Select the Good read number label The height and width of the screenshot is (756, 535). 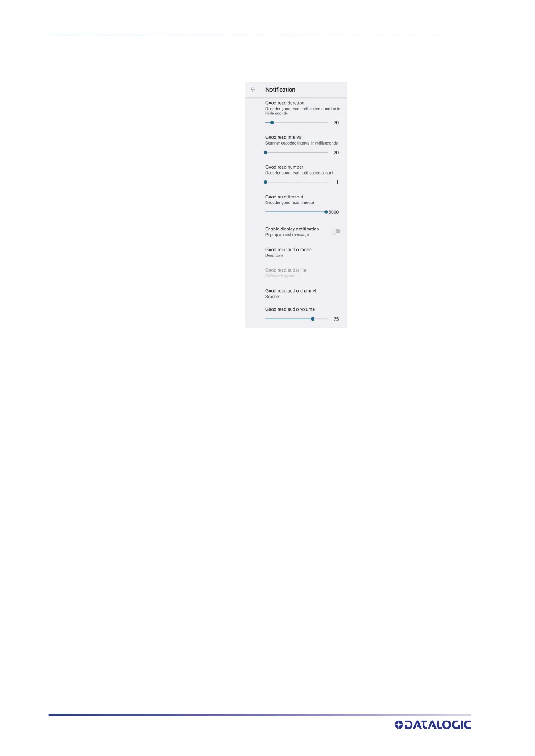click(284, 167)
